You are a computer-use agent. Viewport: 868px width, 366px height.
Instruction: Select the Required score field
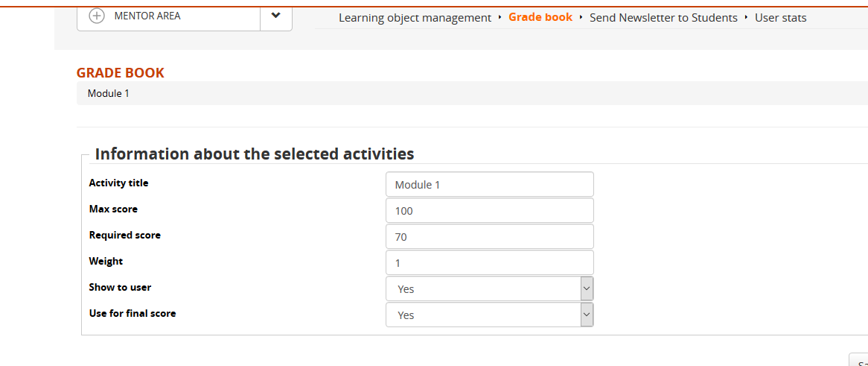coord(489,237)
